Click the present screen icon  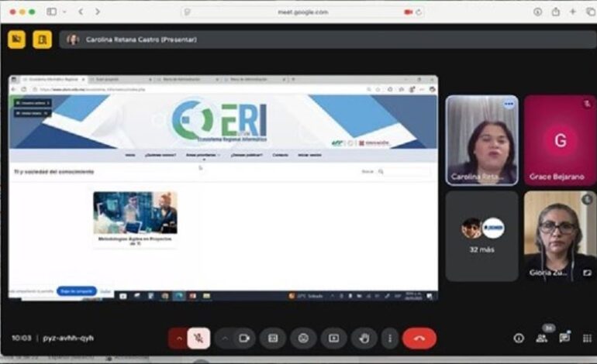[x=333, y=338]
